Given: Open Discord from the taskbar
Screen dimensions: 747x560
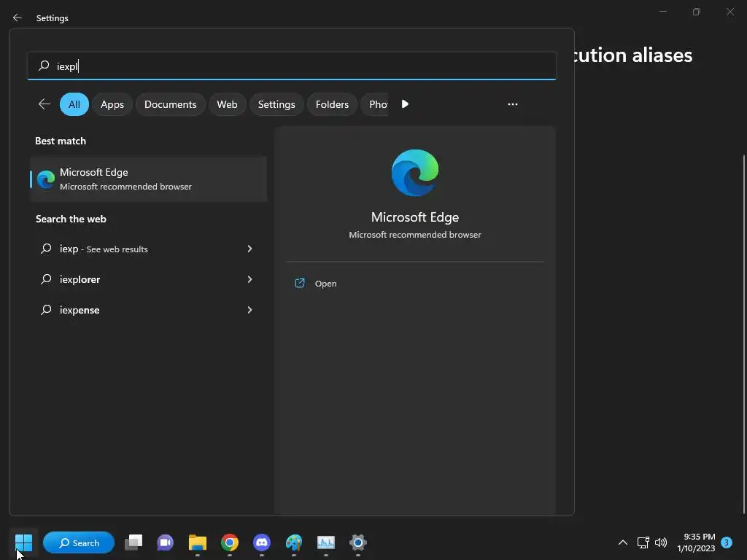Looking at the screenshot, I should 262,542.
